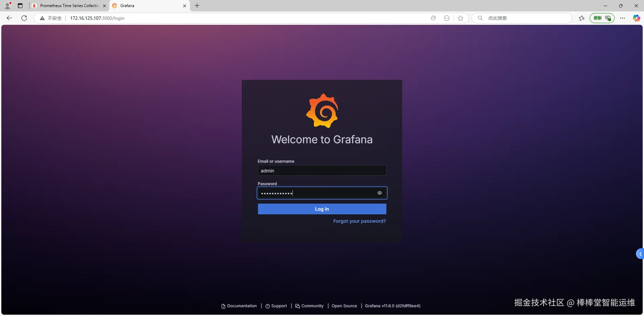This screenshot has width=644, height=316.
Task: Open the browser settings ellipsis menu
Action: tap(623, 18)
